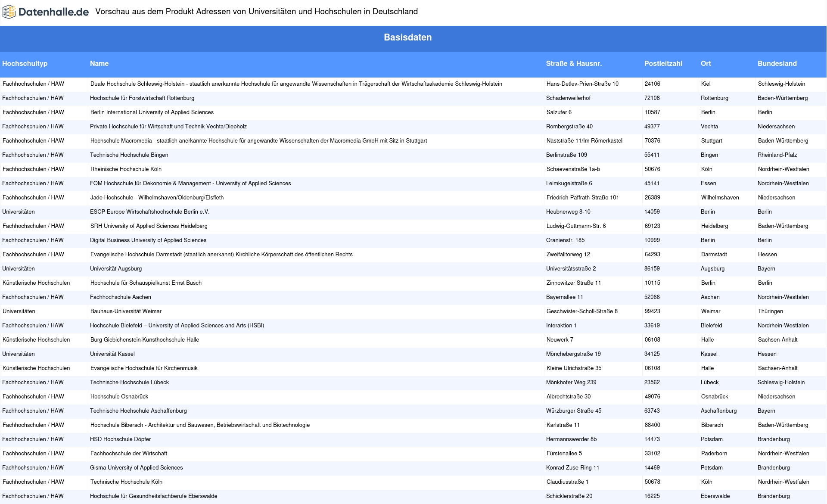Click the Datenhalle.de logo icon
Viewport: 827px width, 504px height.
[x=9, y=12]
